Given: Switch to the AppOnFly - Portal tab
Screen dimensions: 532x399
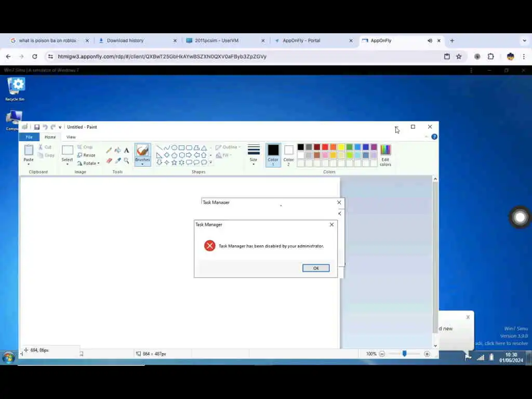Looking at the screenshot, I should [313, 41].
